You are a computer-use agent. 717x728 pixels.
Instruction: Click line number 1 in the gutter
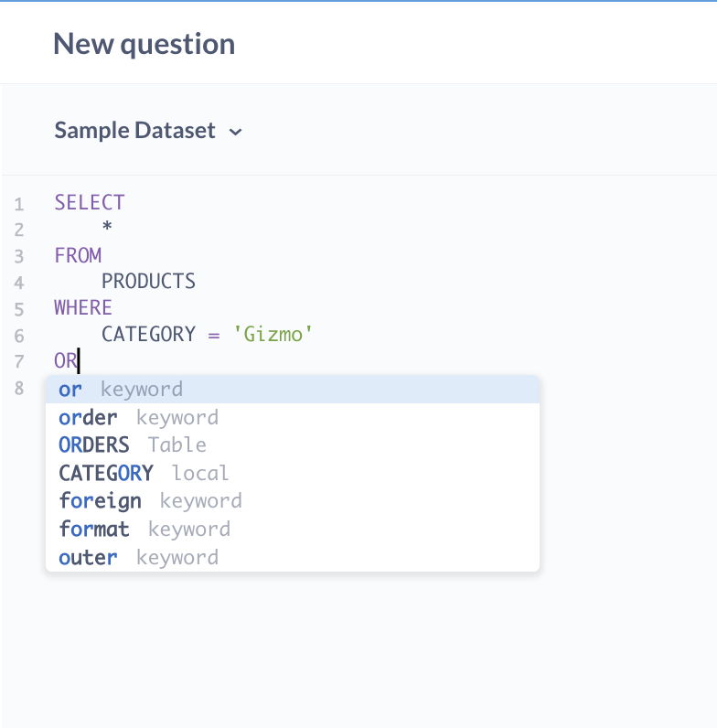coord(19,203)
